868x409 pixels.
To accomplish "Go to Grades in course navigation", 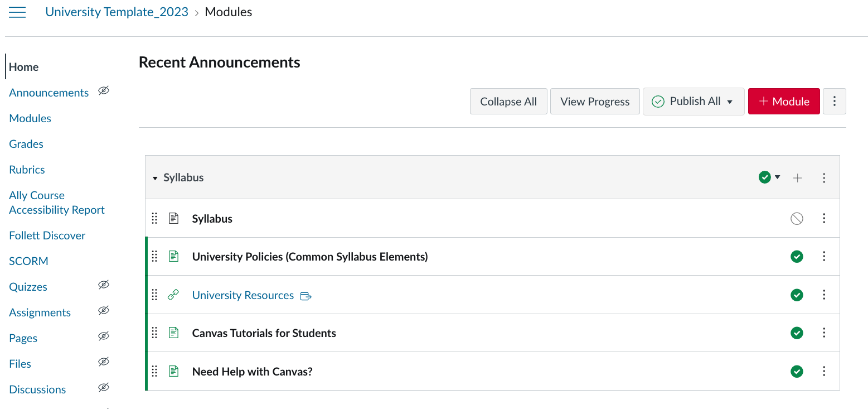I will coord(26,144).
